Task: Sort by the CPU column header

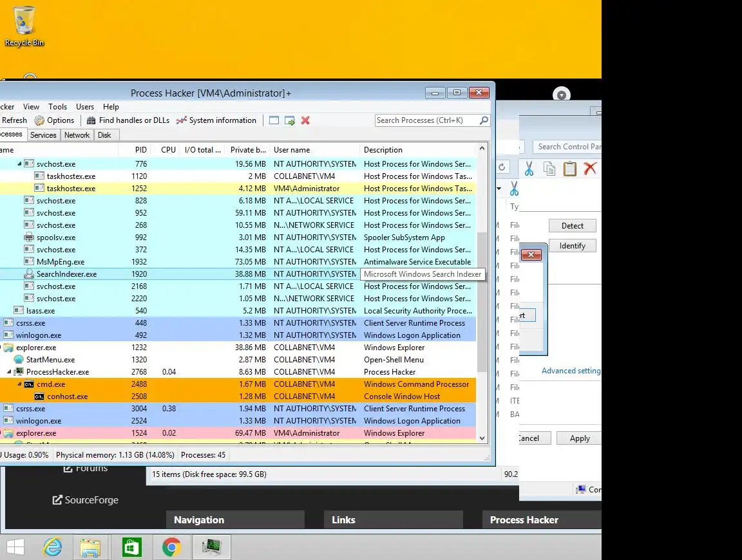Action: click(165, 150)
